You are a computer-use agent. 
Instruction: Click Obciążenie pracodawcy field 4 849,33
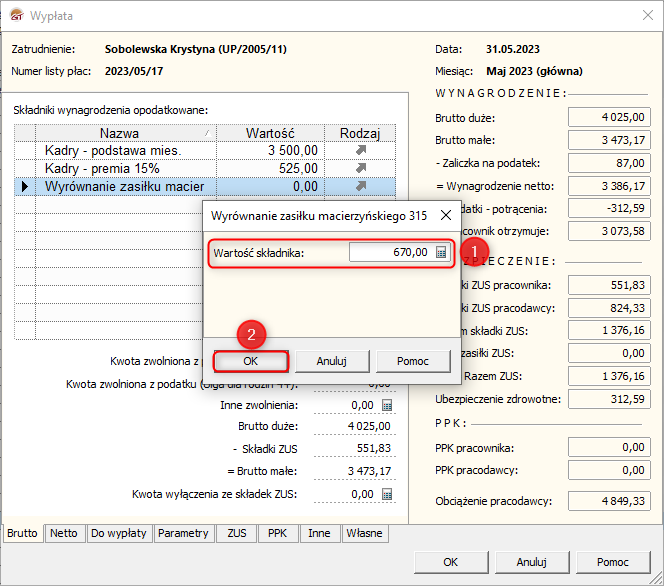pos(609,501)
